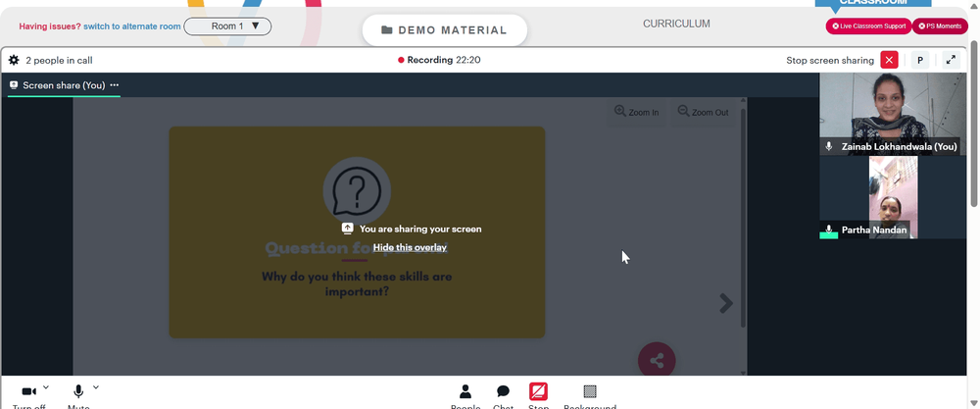Click the P button in call header
980x409 pixels.
(x=920, y=60)
